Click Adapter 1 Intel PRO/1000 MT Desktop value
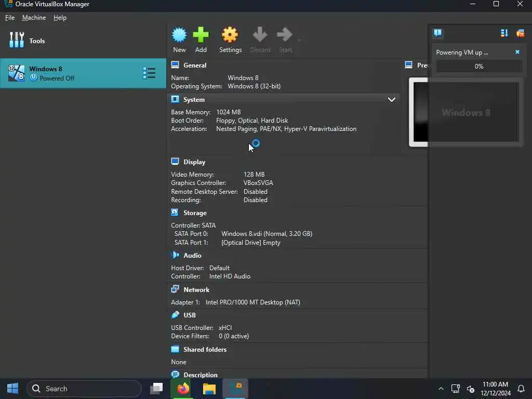 253,302
